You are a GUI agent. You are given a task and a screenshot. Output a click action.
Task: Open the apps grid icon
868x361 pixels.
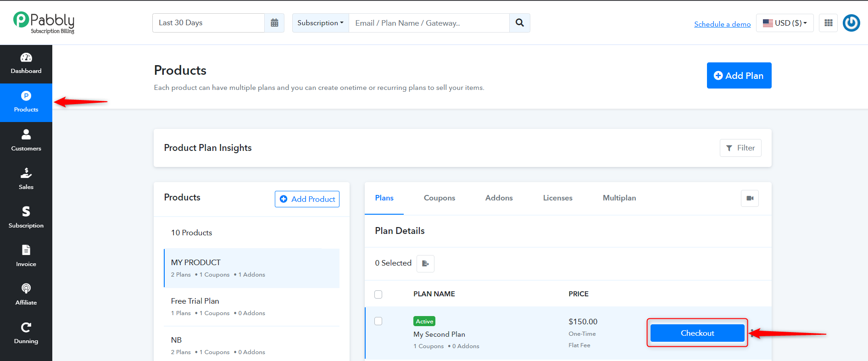coord(829,23)
